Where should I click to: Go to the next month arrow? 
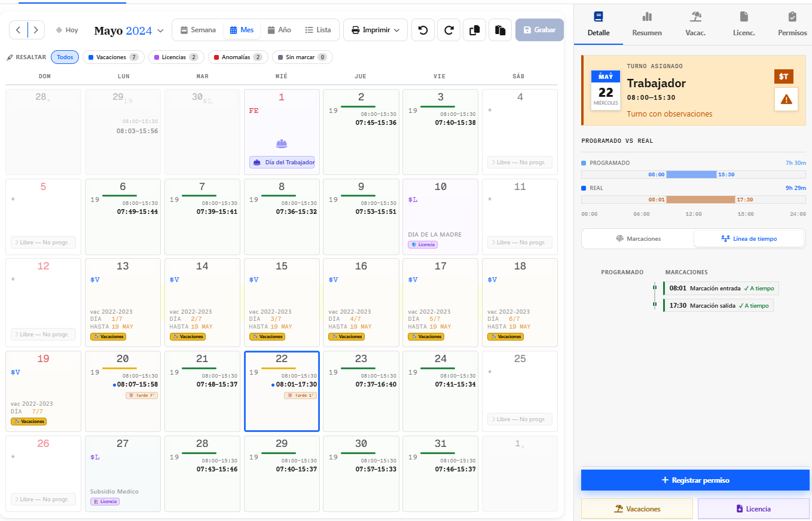[36, 30]
